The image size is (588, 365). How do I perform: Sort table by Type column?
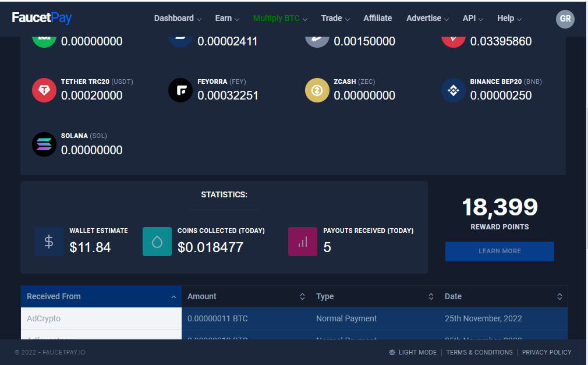coord(374,296)
